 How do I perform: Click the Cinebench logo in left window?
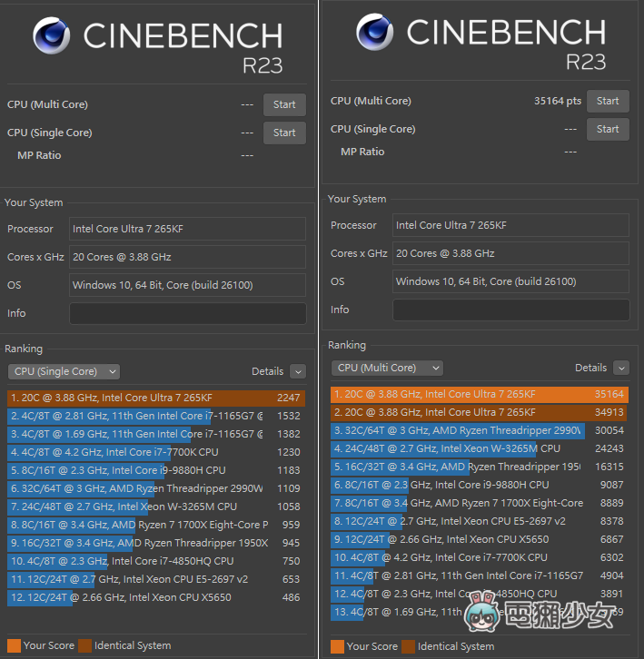[51, 35]
